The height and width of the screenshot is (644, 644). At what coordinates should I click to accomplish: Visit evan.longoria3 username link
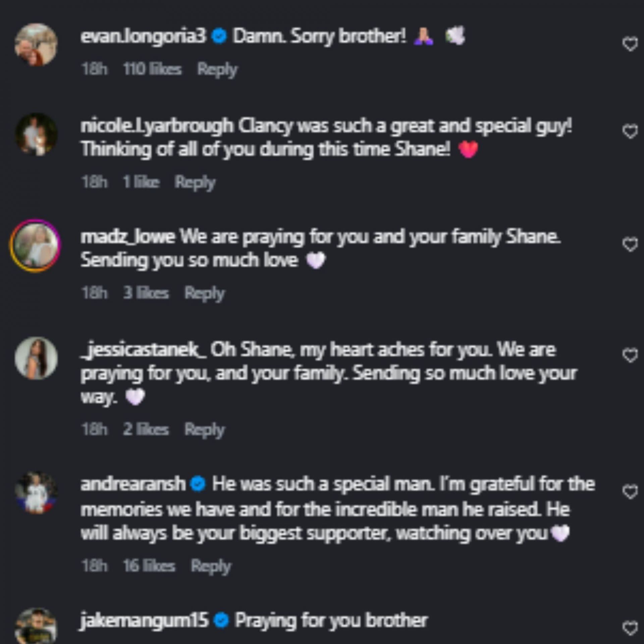point(143,36)
